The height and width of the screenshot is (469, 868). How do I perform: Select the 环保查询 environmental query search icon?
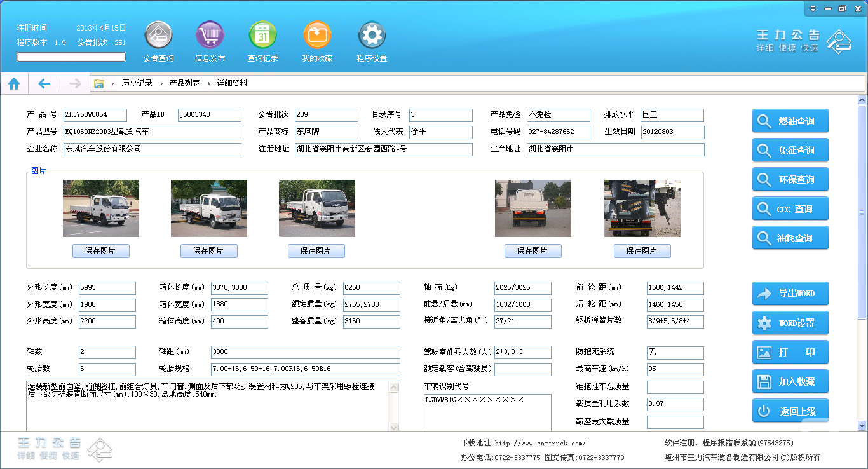pyautogui.click(x=764, y=179)
